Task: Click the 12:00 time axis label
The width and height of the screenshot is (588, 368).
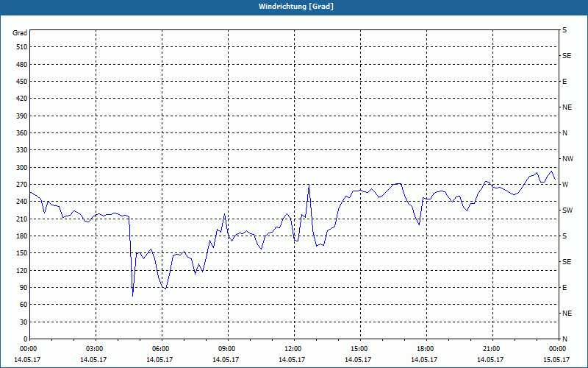Action: pyautogui.click(x=293, y=349)
